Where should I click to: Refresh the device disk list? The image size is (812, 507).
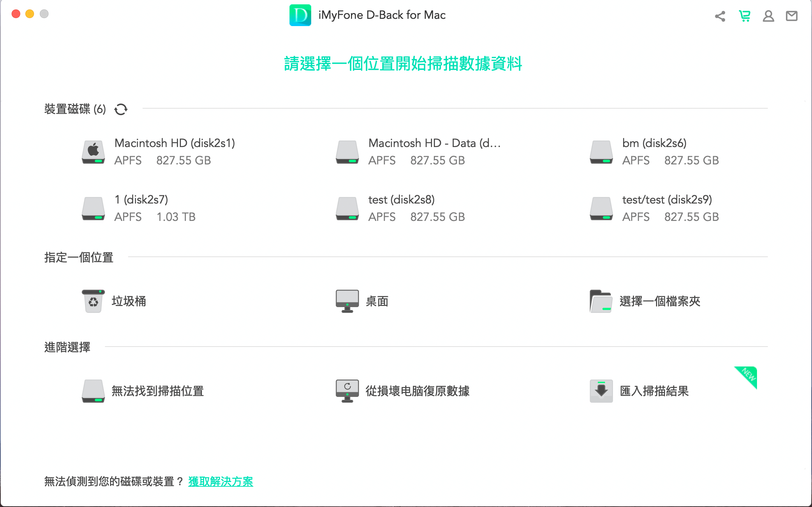point(120,109)
